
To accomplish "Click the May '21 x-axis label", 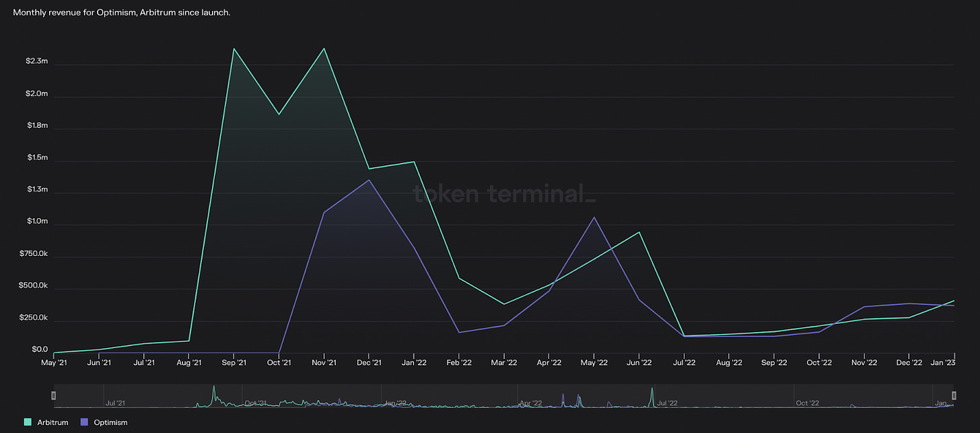I will point(54,363).
